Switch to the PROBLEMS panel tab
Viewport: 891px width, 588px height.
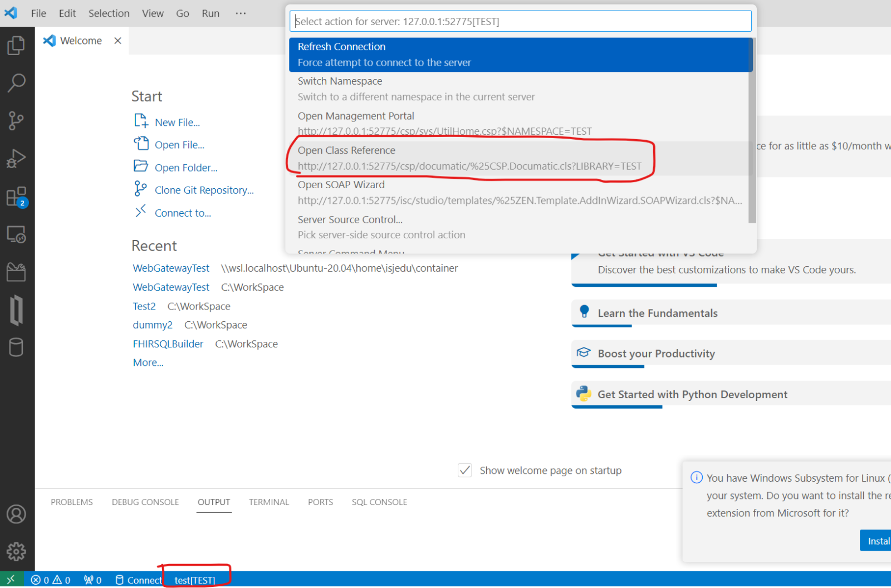pyautogui.click(x=72, y=502)
